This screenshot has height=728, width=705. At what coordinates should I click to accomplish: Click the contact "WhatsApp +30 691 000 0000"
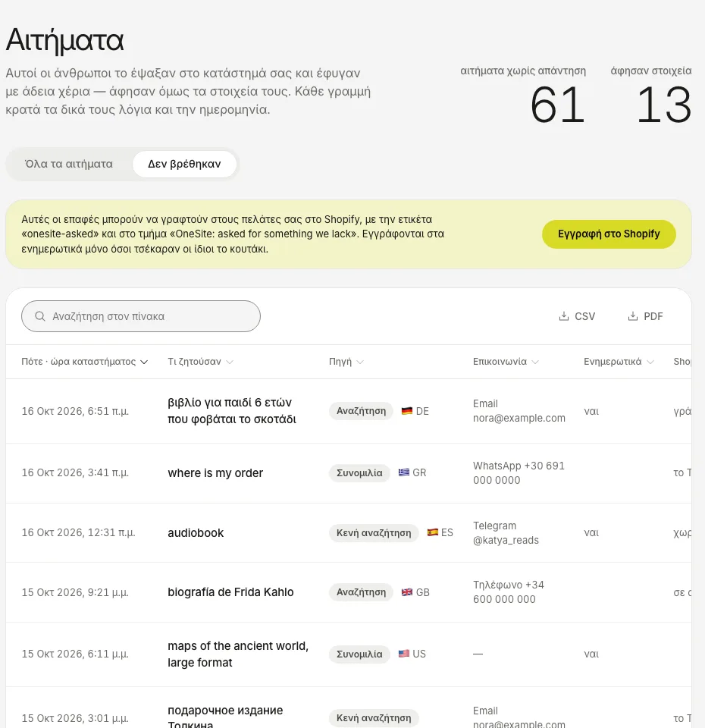tap(519, 473)
